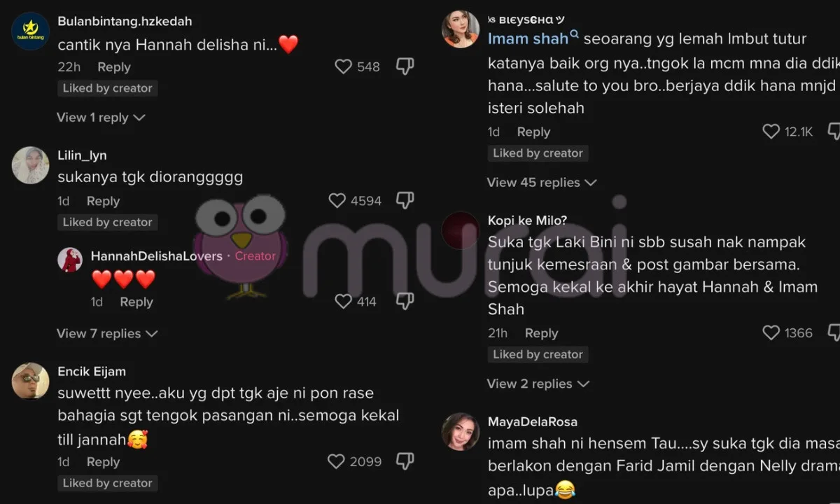The width and height of the screenshot is (840, 504).
Task: Dislike Bulanbintang.hzkedah's comment
Action: (405, 66)
